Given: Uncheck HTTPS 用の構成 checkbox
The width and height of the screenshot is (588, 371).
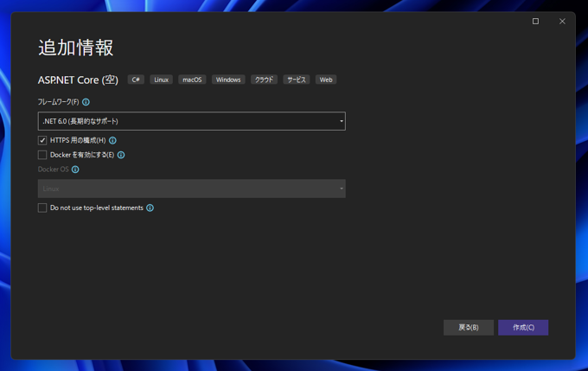Looking at the screenshot, I should pos(42,140).
